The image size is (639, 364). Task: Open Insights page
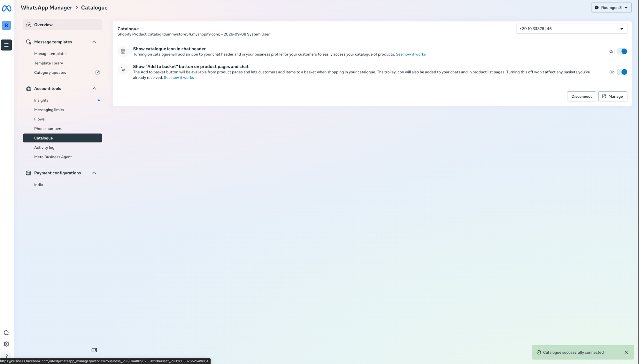(x=41, y=100)
